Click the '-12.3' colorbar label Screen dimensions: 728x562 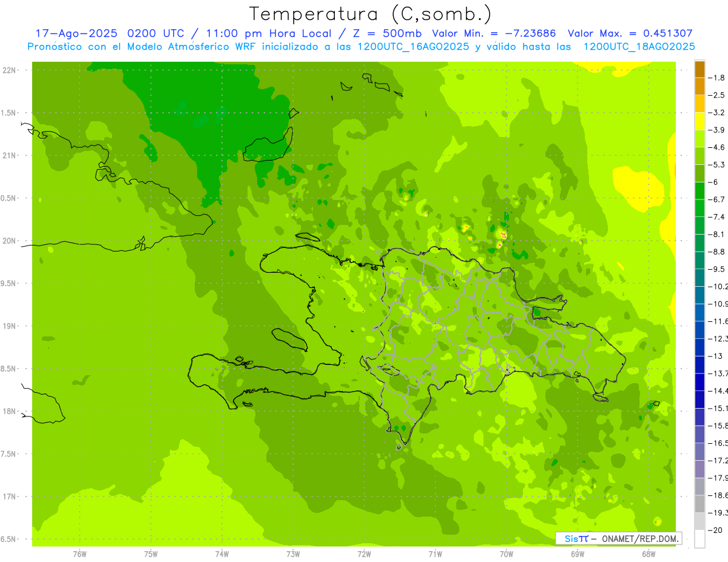coord(718,338)
